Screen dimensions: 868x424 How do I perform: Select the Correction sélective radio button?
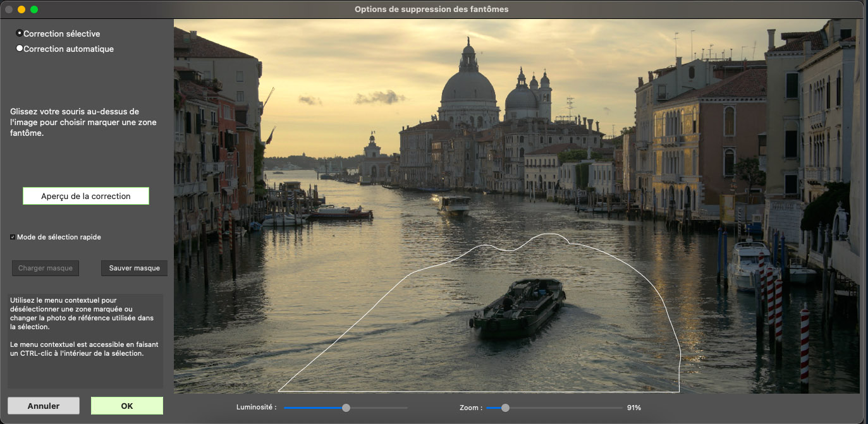point(20,33)
